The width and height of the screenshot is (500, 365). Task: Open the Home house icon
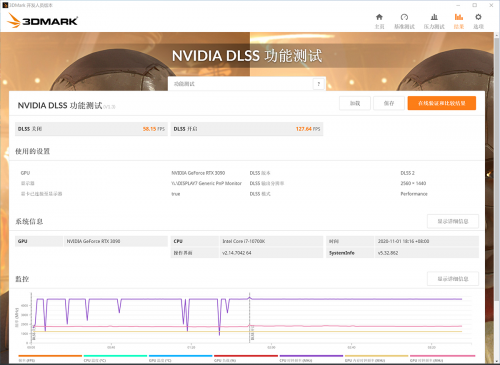coord(379,17)
